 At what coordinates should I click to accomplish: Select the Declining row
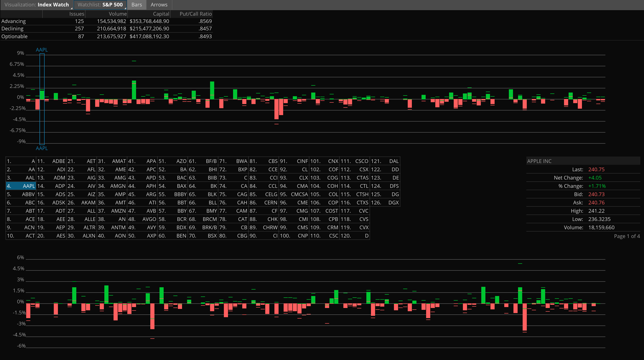(x=12, y=29)
